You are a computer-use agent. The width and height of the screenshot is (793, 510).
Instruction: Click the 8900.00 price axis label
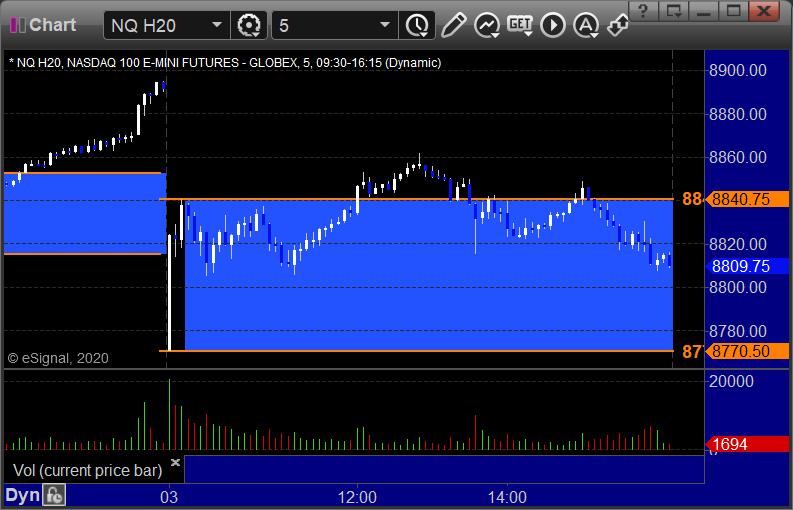(738, 70)
